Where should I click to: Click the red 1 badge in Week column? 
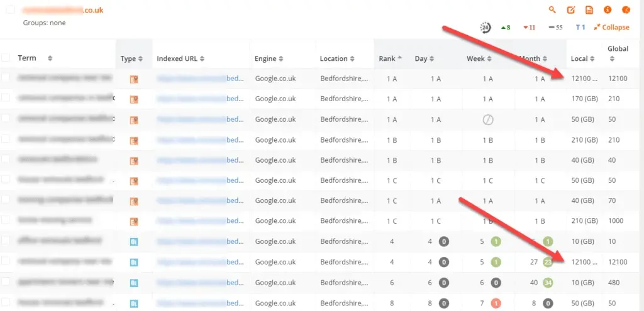(x=496, y=303)
